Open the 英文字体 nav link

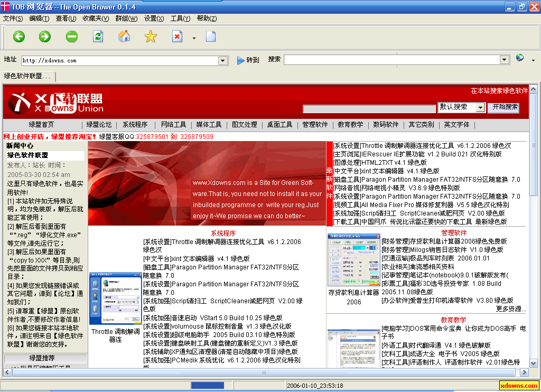pos(456,125)
